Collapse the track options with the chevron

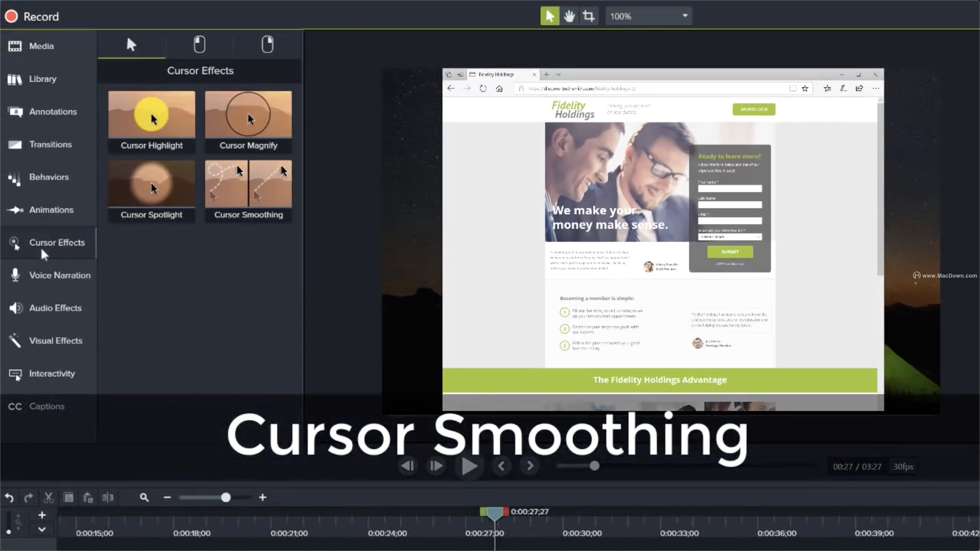tap(42, 529)
